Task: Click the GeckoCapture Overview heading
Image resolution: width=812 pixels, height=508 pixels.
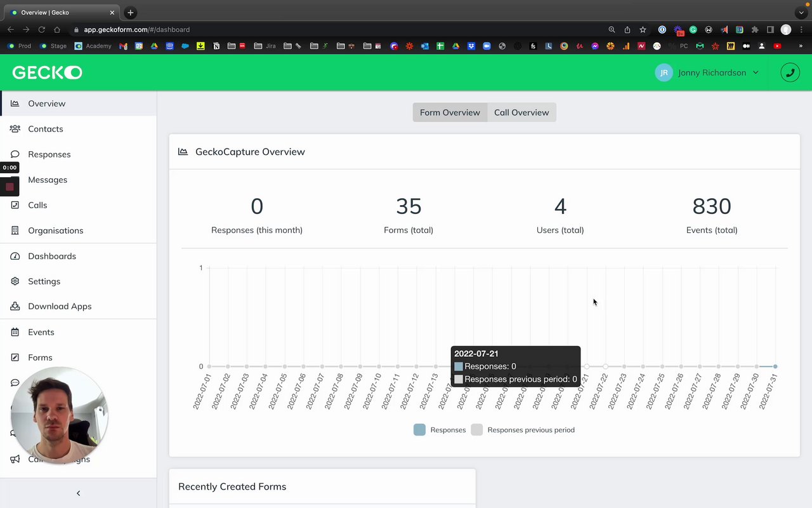Action: (x=250, y=152)
